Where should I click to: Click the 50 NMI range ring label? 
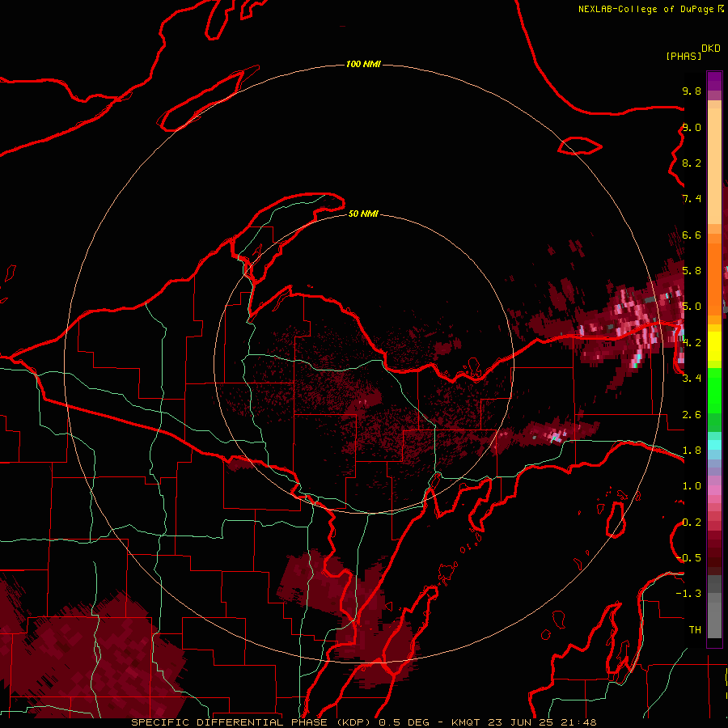pyautogui.click(x=363, y=214)
